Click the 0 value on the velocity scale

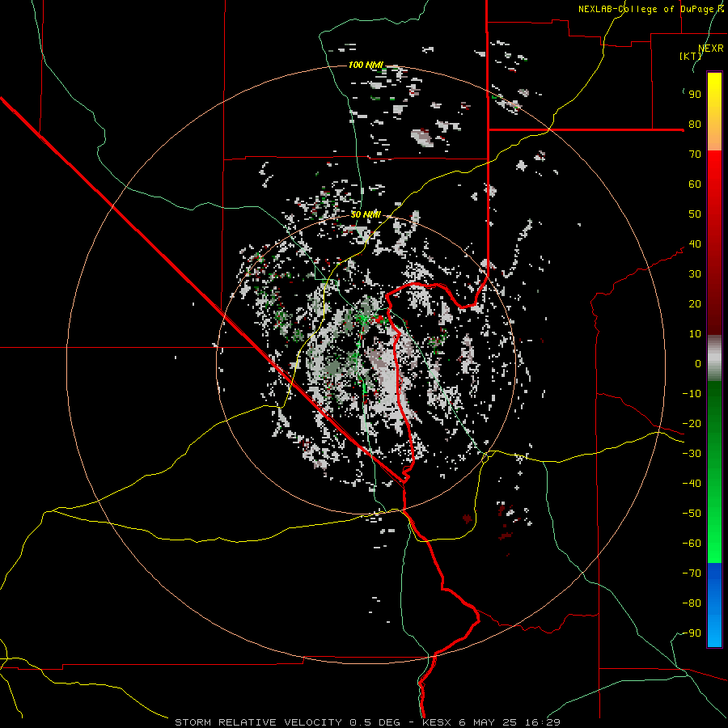click(x=698, y=364)
